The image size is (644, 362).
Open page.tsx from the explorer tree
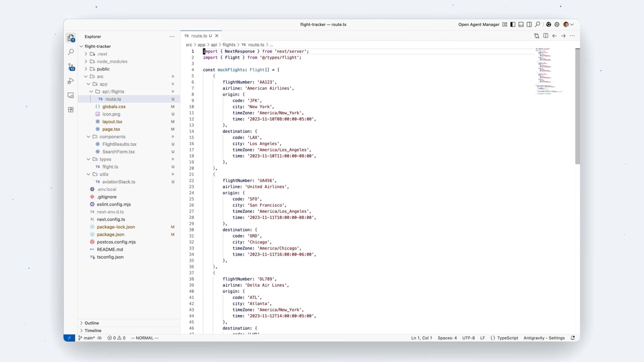(111, 129)
